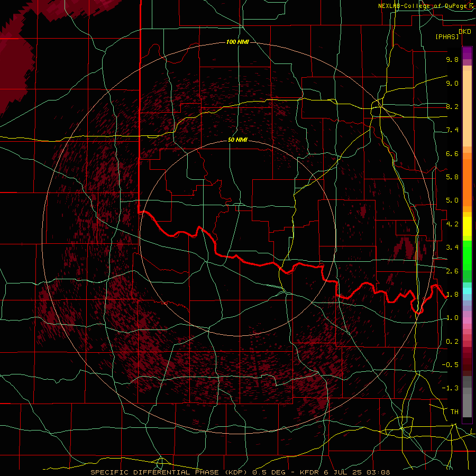
Task: Select the 9.8 legend value
Action: (x=452, y=59)
